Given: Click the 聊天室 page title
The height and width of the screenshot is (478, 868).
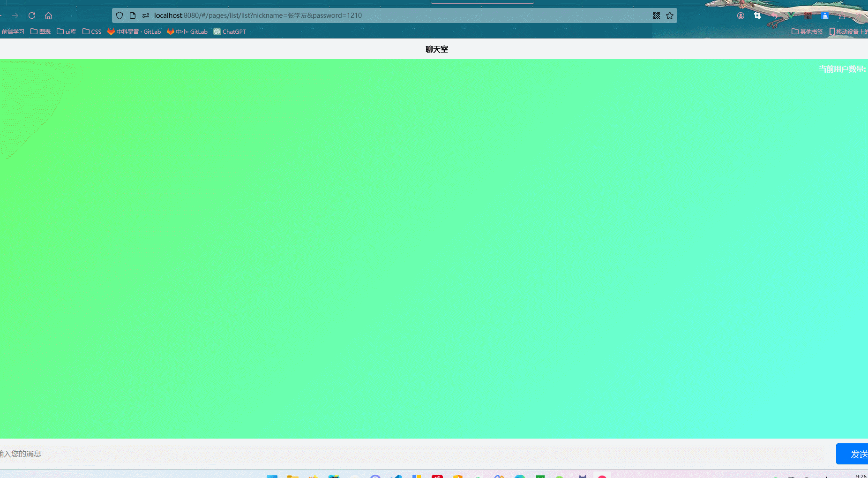Looking at the screenshot, I should (x=436, y=49).
